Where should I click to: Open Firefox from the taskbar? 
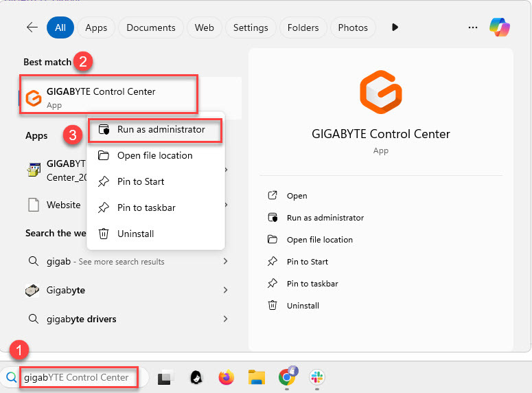tap(226, 377)
